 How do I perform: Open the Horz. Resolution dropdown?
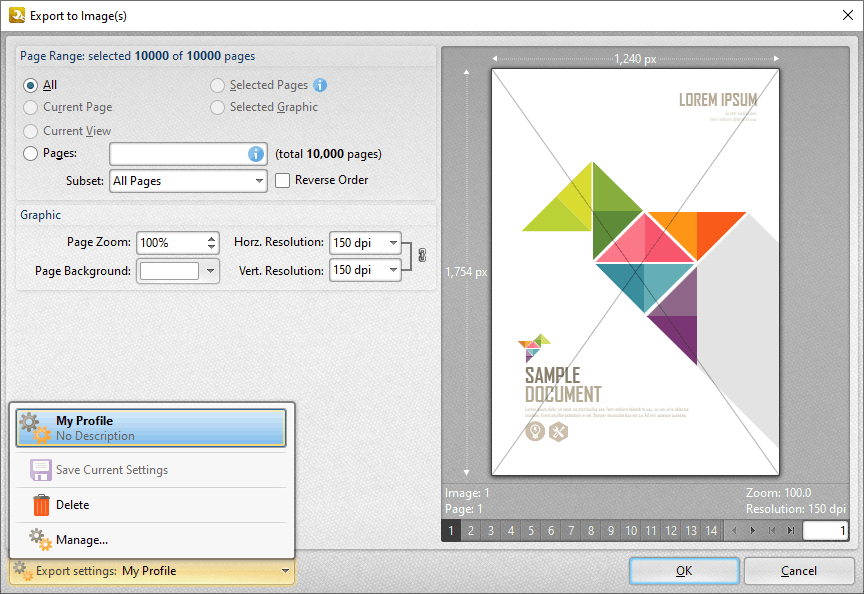392,242
